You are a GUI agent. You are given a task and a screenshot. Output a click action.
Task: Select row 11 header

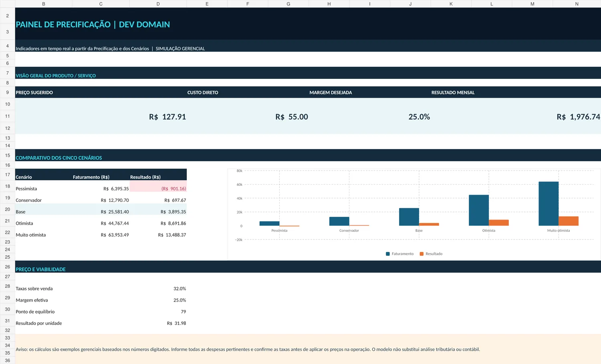point(7,116)
